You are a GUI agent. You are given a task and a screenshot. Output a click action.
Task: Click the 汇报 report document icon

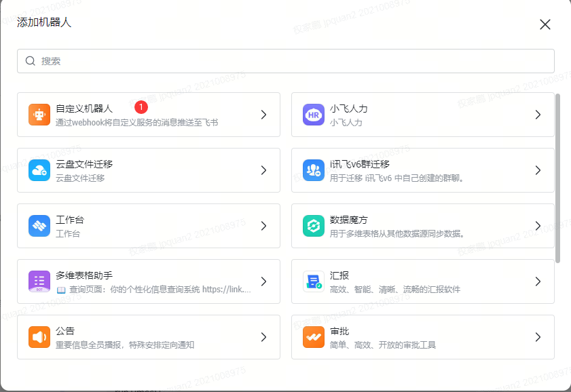[314, 281]
